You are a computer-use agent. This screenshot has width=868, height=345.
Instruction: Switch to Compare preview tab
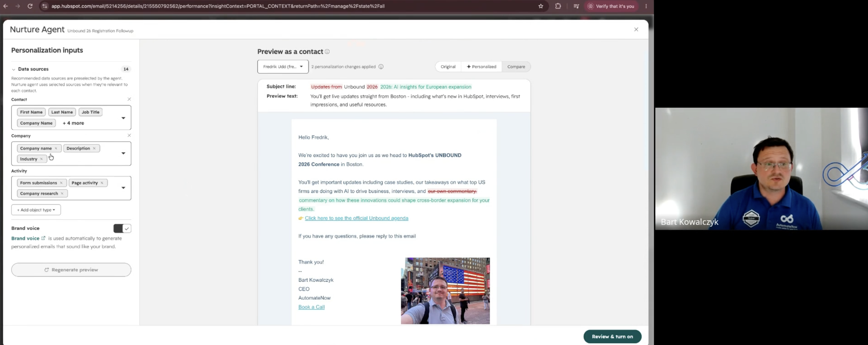click(x=516, y=67)
